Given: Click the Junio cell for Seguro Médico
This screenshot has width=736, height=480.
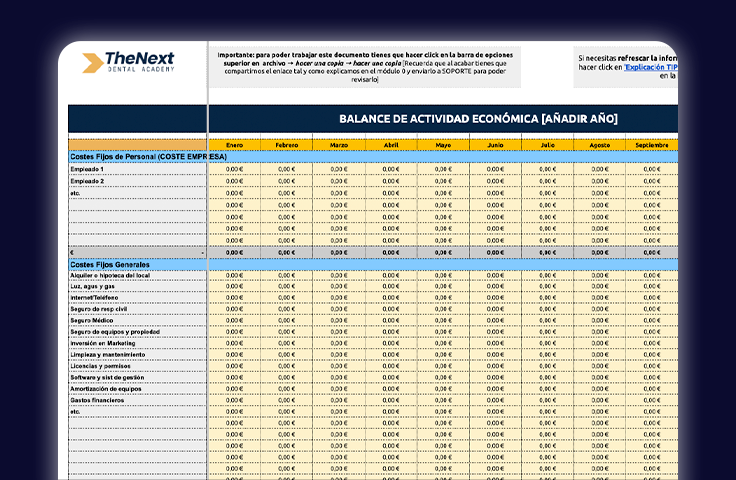Looking at the screenshot, I should point(495,320).
